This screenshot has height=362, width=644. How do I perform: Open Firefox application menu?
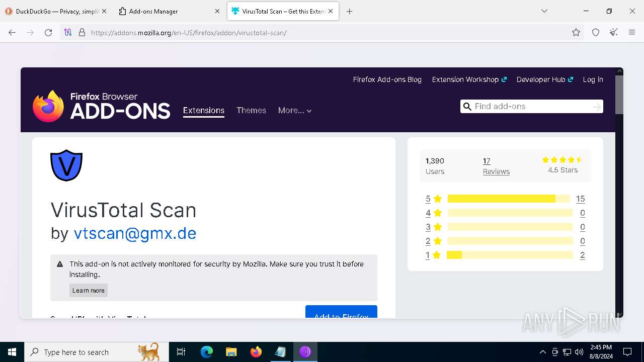click(x=632, y=33)
